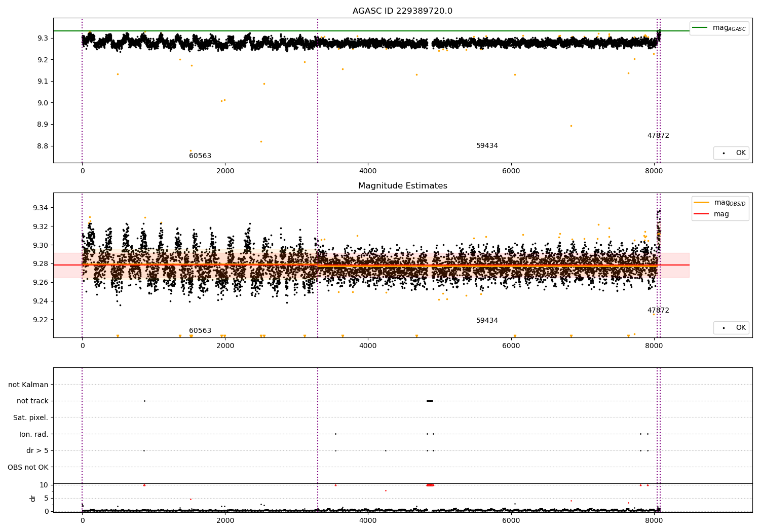
Task: Click the plot title 'AGASC ID 229389720.0'
Action: pyautogui.click(x=402, y=11)
